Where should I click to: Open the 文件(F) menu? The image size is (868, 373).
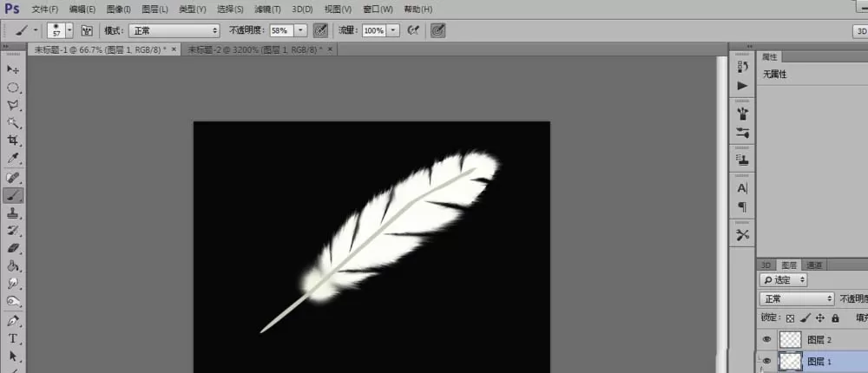click(x=45, y=10)
